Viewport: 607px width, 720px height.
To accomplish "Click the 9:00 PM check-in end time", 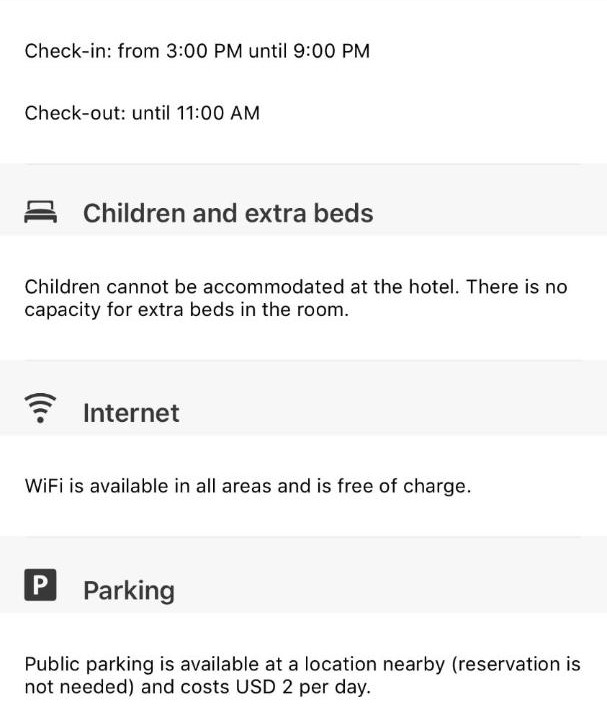I will tap(331, 50).
